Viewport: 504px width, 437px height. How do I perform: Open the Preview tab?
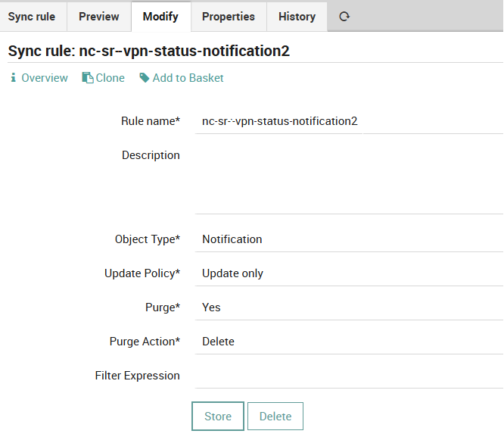pos(99,16)
